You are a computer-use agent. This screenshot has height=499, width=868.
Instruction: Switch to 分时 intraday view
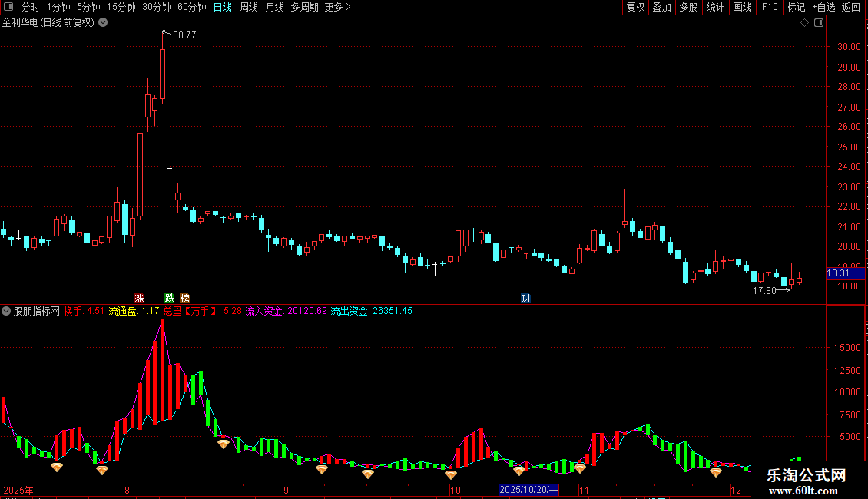coord(31,7)
